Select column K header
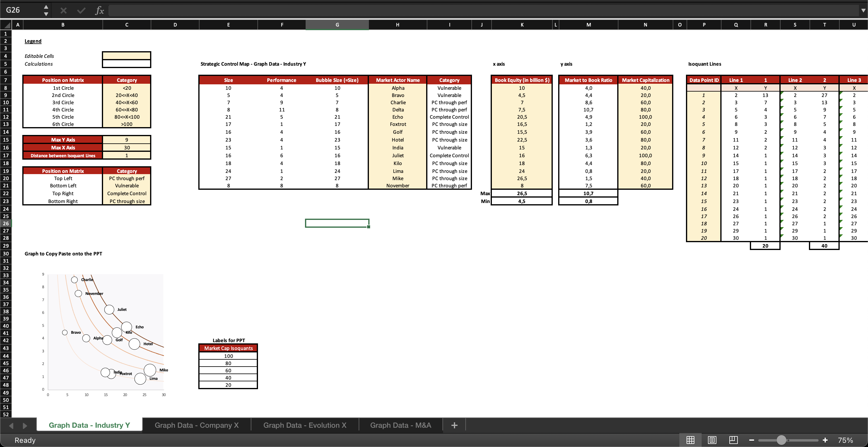This screenshot has width=868, height=447. click(522, 25)
